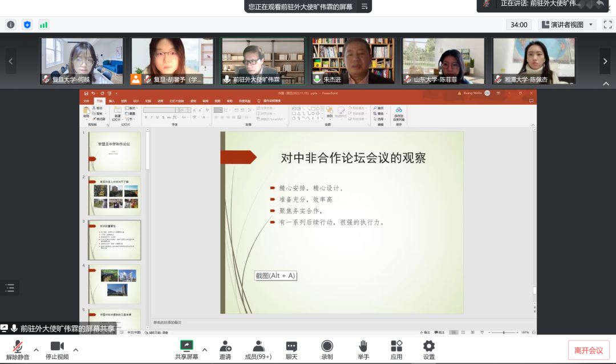
Task: Open the 演讲者视图 view layout dropdown
Action: pos(567,24)
